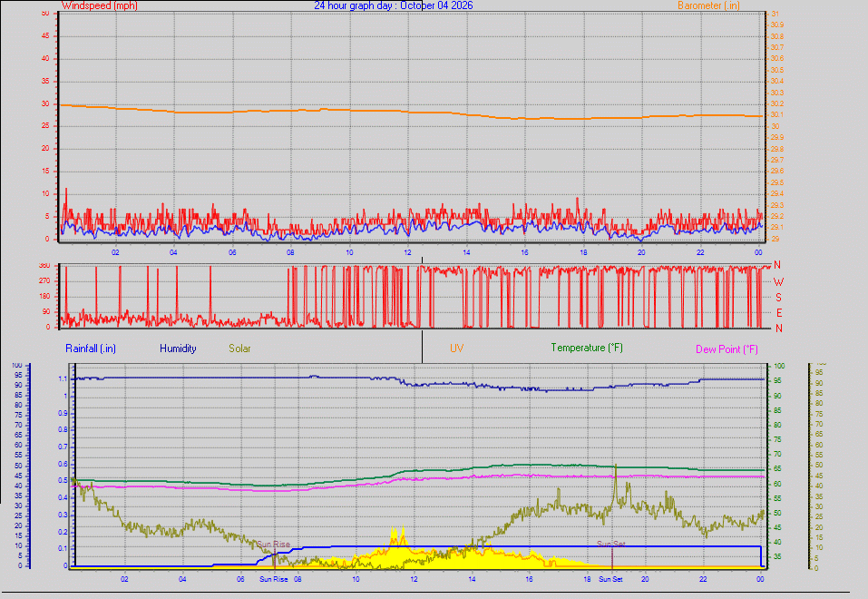
Task: Click the Sun Set marker label in graph
Action: 611,545
